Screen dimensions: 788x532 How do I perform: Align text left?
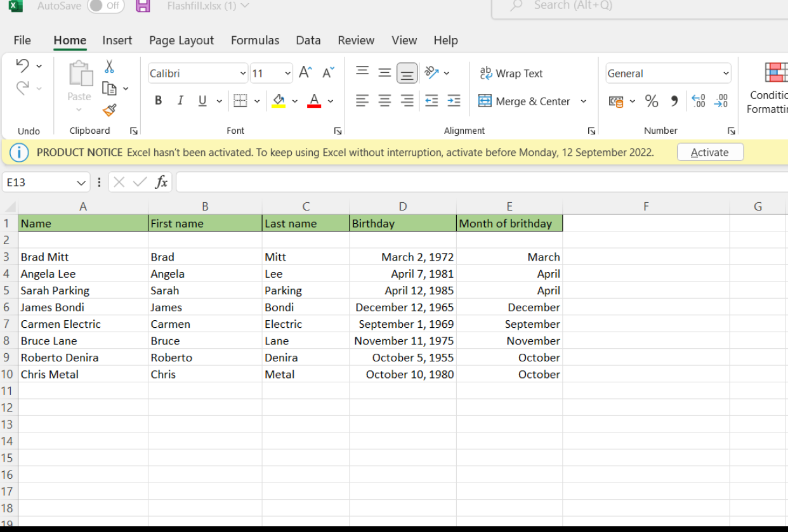(x=362, y=101)
